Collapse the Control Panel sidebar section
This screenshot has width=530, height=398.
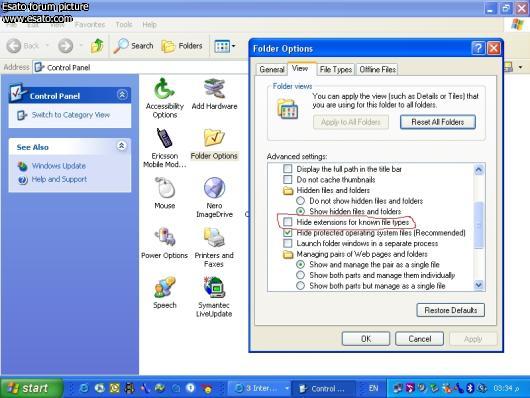122,95
